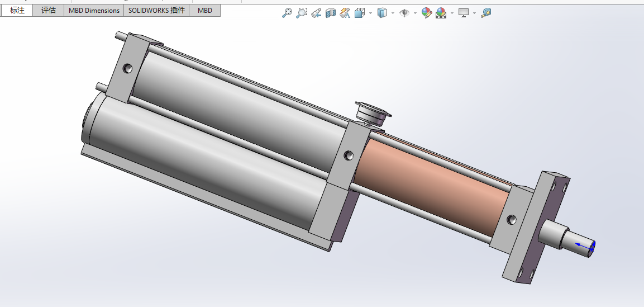644x307 pixels.
Task: Click the Hide/Show Items eye icon
Action: (404, 13)
